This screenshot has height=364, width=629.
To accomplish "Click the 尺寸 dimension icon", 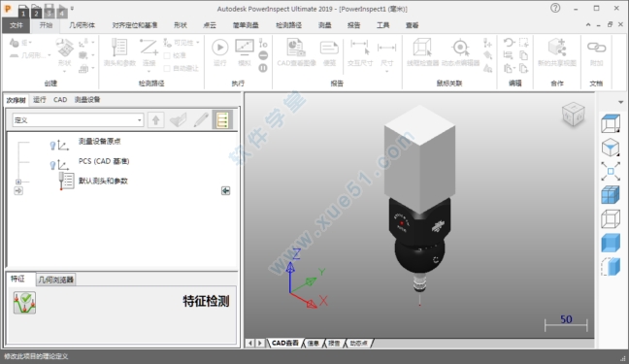I will [386, 48].
